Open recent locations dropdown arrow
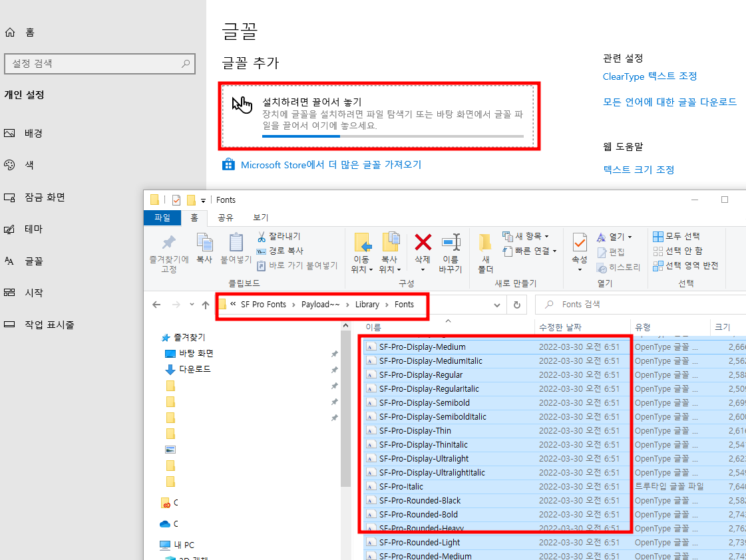 pyautogui.click(x=192, y=304)
